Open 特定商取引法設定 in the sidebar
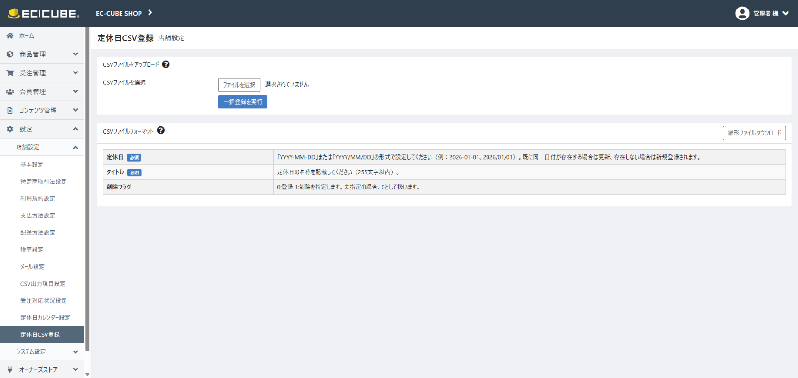798x378 pixels. pyautogui.click(x=42, y=181)
